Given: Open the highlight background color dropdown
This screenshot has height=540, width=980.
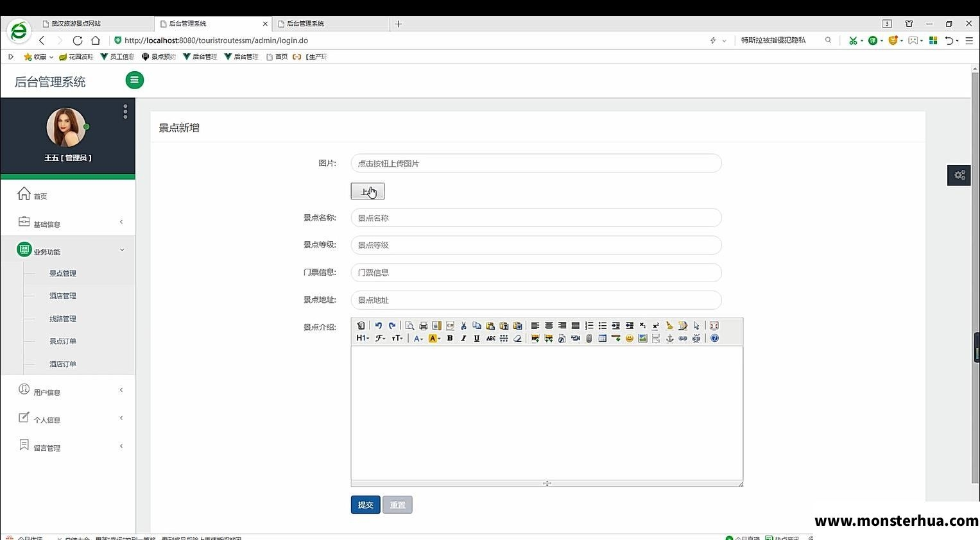Looking at the screenshot, I should [434, 338].
